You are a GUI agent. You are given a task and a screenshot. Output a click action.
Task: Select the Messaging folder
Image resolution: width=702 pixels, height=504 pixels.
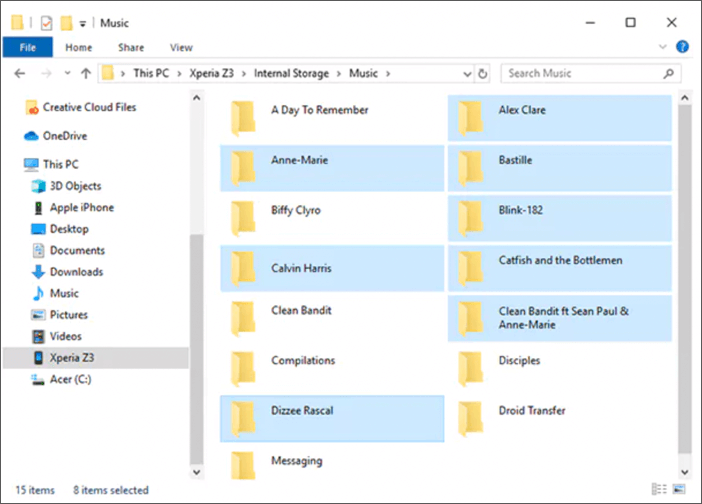tap(332, 463)
